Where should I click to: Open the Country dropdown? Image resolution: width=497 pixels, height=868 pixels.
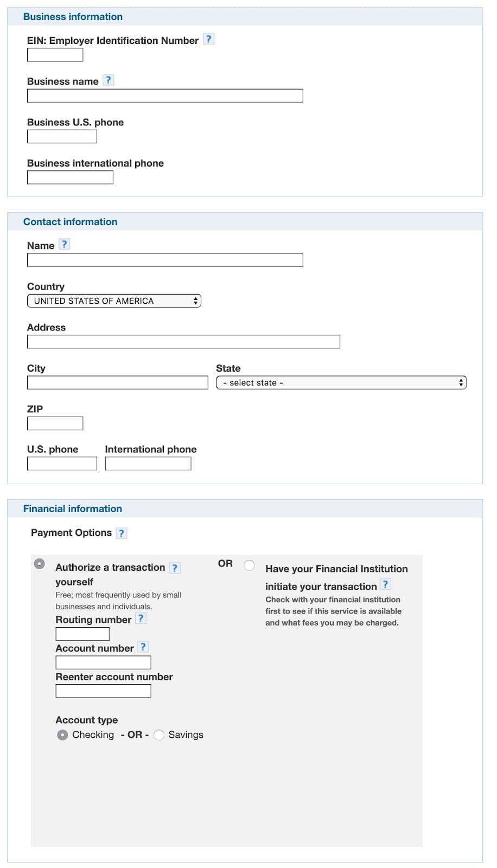(113, 301)
